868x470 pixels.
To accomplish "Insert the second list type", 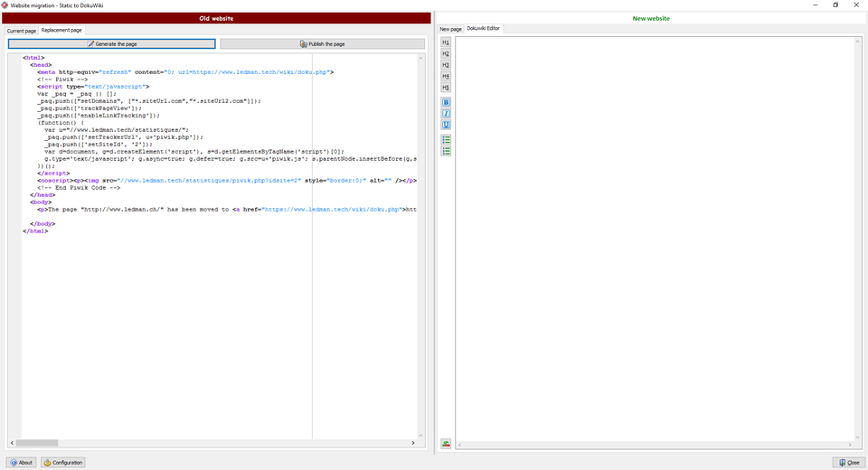I will tap(446, 151).
